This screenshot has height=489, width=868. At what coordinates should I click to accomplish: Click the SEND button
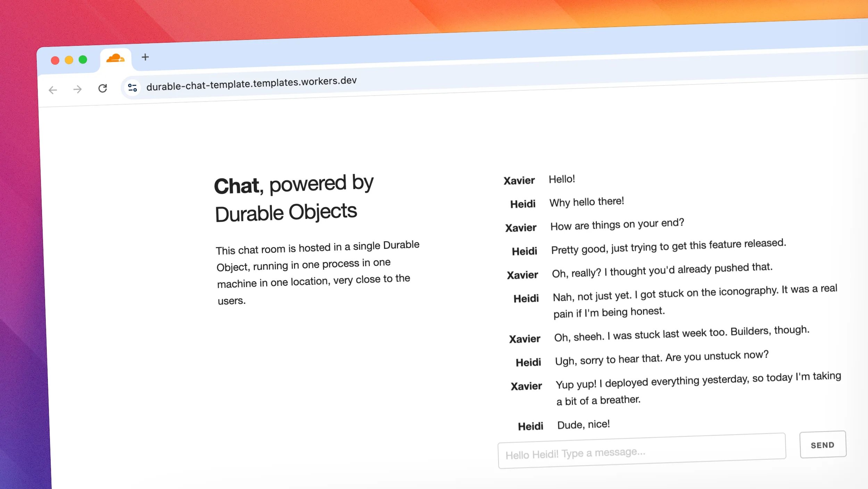pyautogui.click(x=823, y=445)
